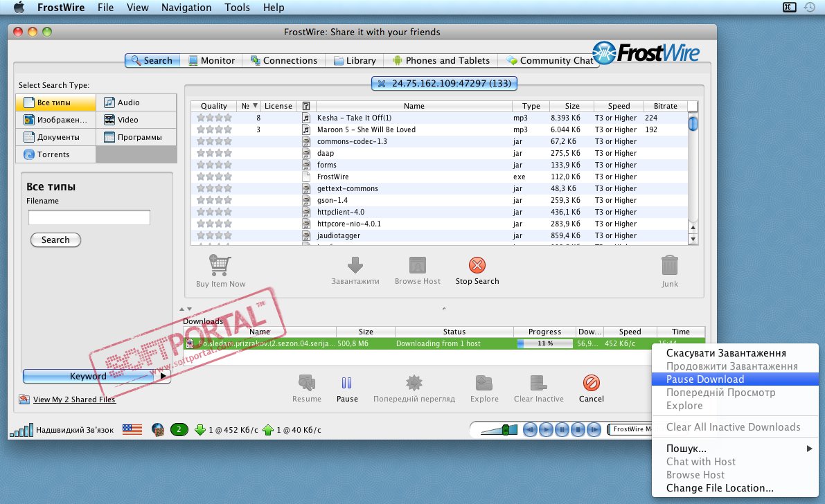Click the connection signal strength icon
Viewport: 825px width, 504px height.
21,430
